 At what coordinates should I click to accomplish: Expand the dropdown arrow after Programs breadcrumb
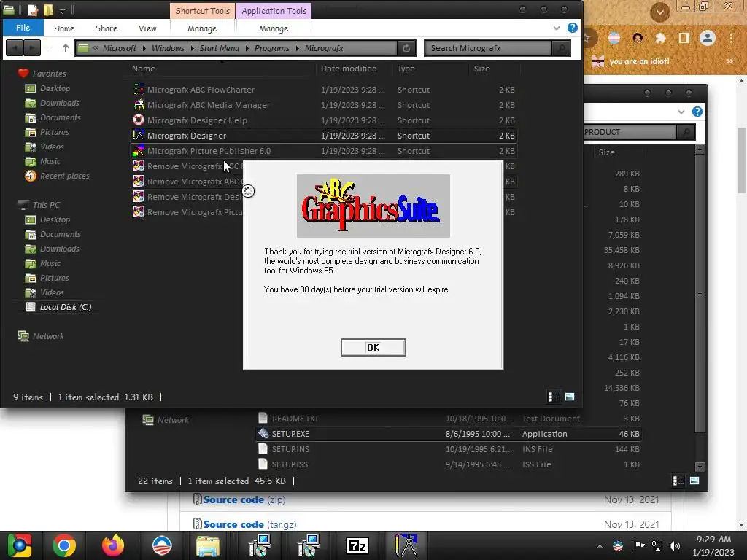pos(298,48)
